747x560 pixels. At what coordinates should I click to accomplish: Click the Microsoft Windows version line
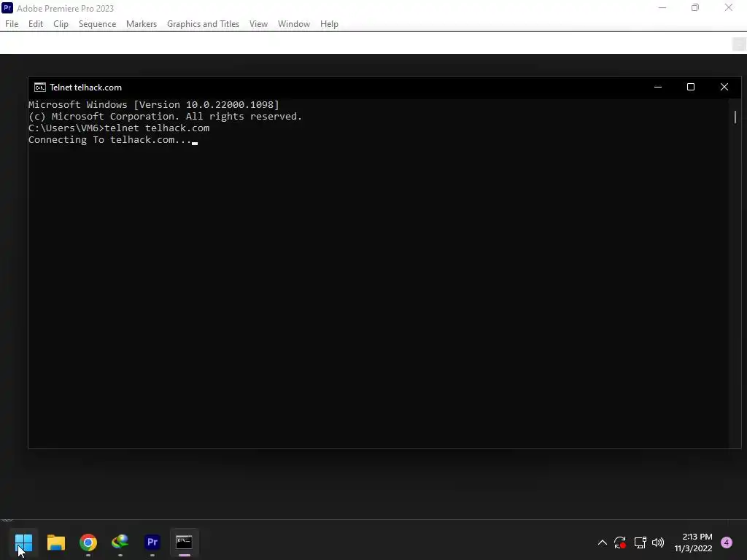coord(153,105)
